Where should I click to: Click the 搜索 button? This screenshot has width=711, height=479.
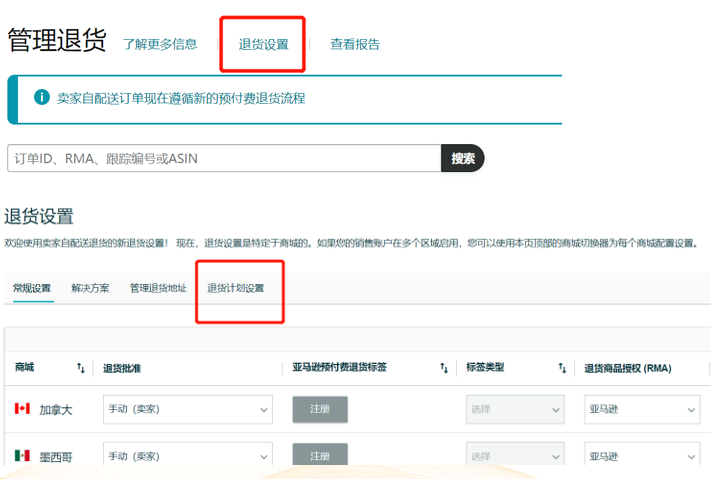click(463, 158)
